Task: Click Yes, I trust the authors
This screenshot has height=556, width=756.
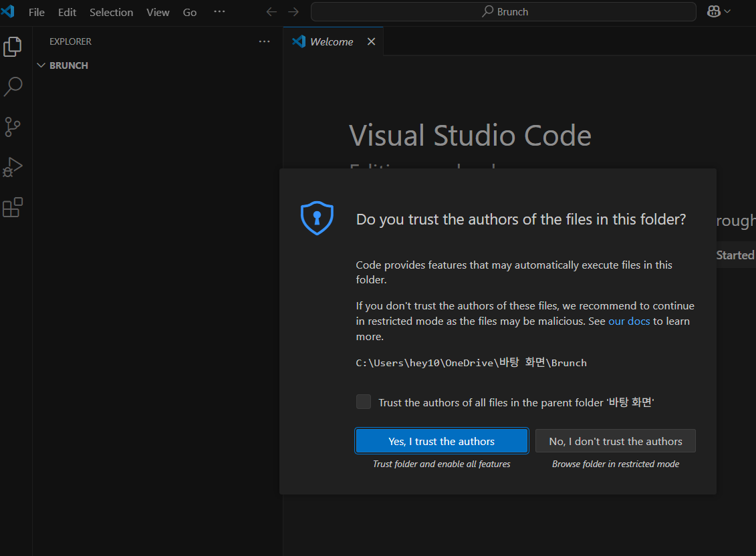Action: pyautogui.click(x=442, y=441)
